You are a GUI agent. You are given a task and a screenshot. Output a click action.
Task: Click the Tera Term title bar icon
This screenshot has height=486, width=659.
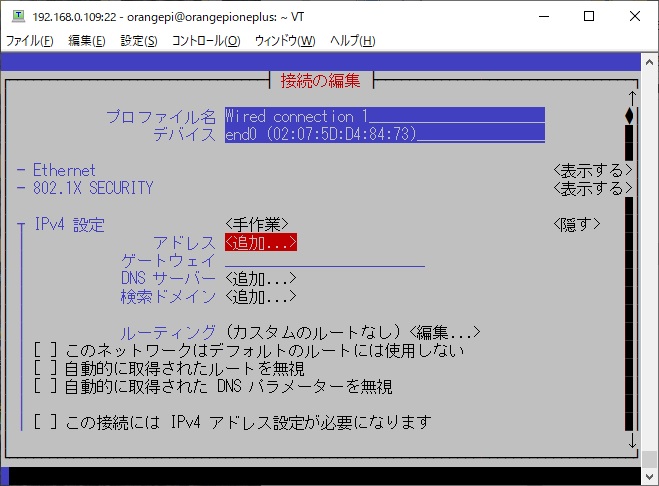pyautogui.click(x=16, y=16)
